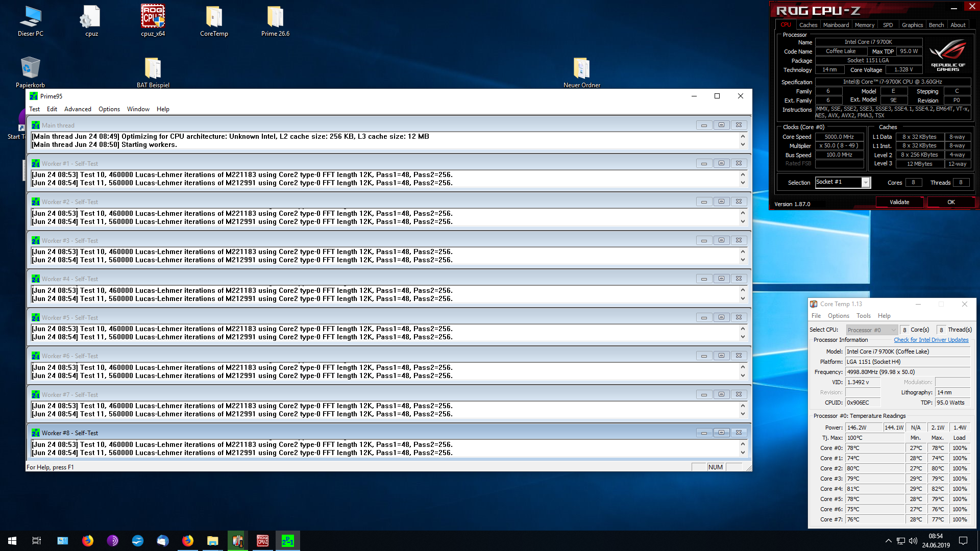Open the Socket #1 selection dropdown
The height and width of the screenshot is (551, 980).
click(x=866, y=183)
